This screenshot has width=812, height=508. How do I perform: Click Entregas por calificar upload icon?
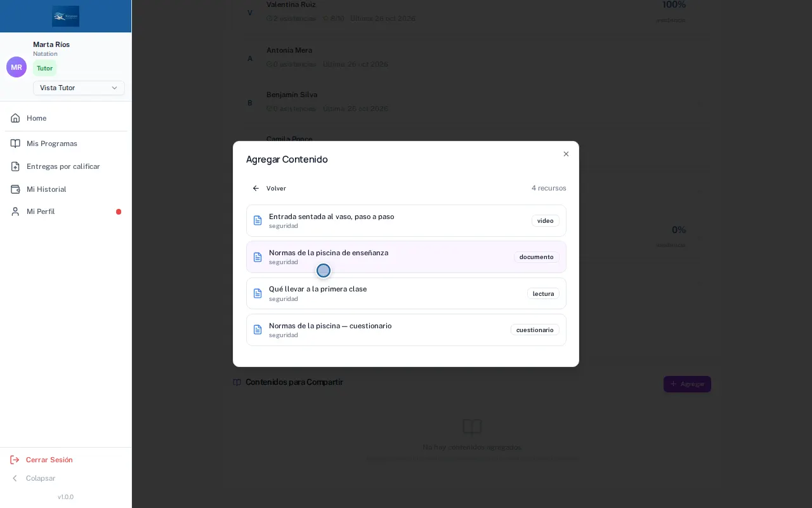pos(15,166)
